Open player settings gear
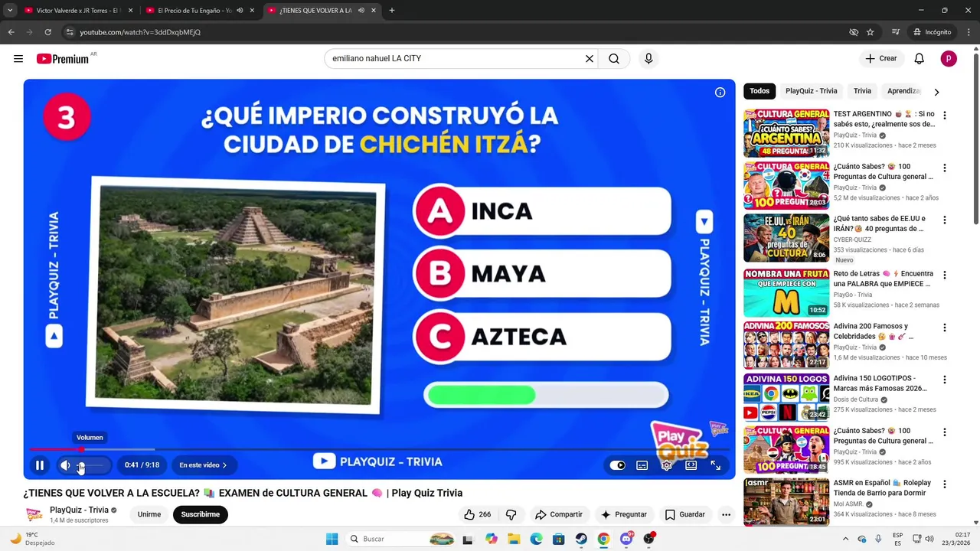Image resolution: width=980 pixels, height=551 pixels. 667,465
